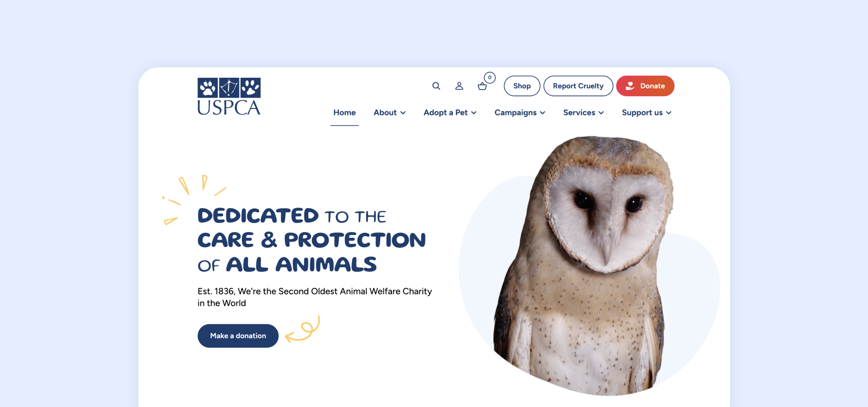Expand the Campaigns dropdown
The height and width of the screenshot is (407, 868).
[x=520, y=113]
